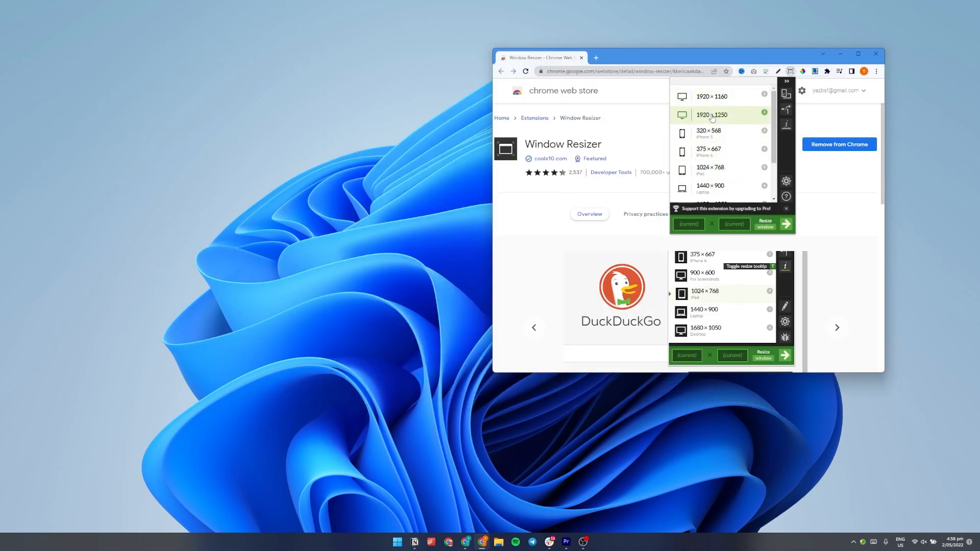Click the preset list scrollbar in popup

774,127
